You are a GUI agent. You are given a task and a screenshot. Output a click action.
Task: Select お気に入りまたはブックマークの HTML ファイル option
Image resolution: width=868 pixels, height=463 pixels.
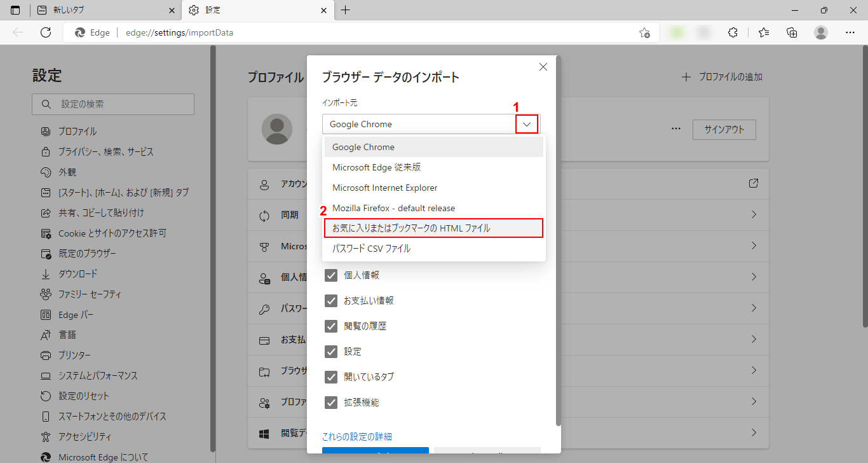pos(434,228)
